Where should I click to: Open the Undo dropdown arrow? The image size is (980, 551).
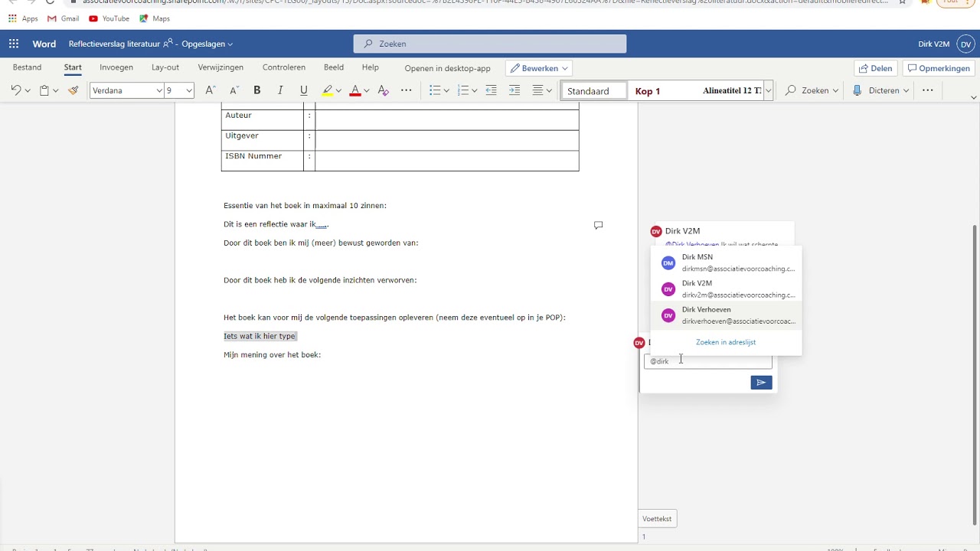point(28,91)
